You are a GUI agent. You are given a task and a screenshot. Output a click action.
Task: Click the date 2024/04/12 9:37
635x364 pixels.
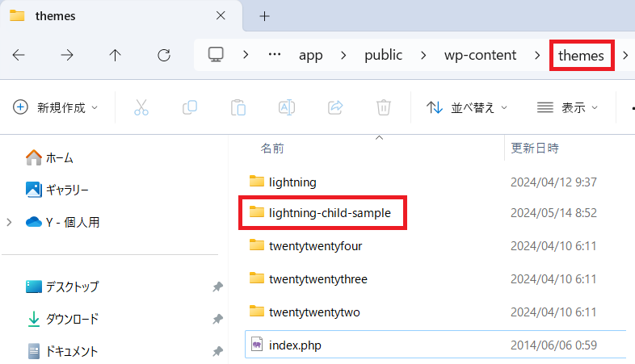tap(553, 182)
